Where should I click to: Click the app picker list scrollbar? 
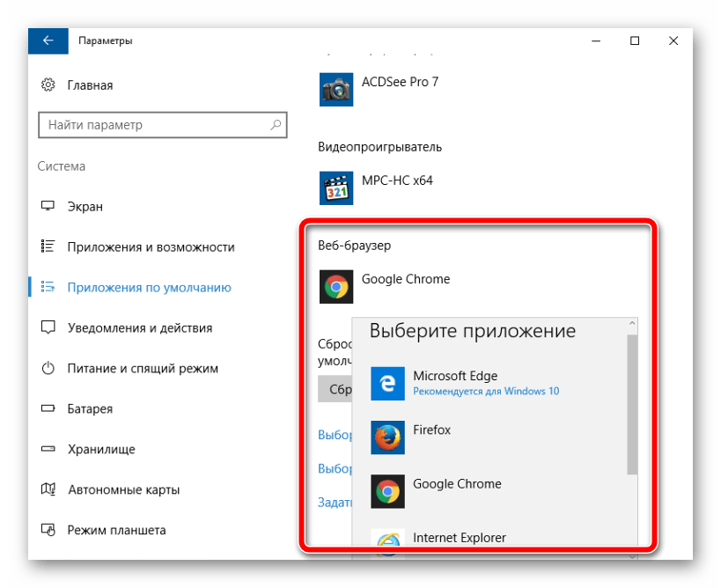pyautogui.click(x=631, y=405)
